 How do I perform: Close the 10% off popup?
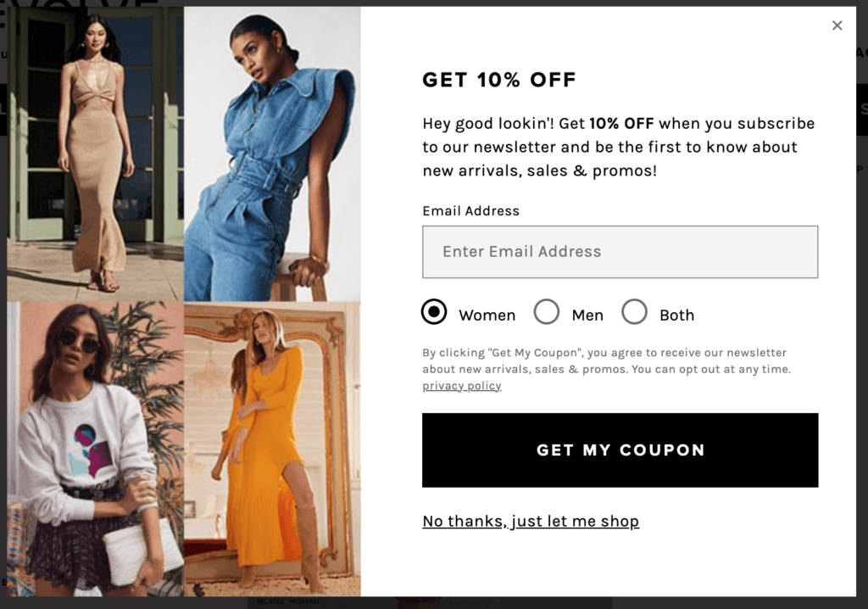tap(837, 25)
